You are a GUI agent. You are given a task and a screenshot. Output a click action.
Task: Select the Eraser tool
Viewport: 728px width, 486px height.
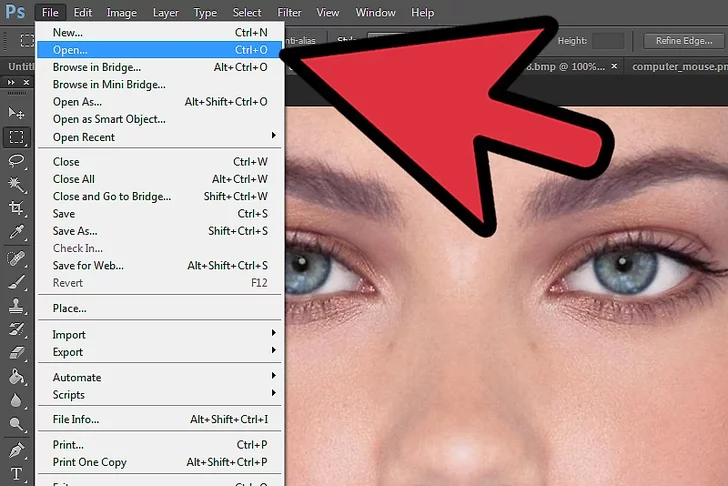(16, 353)
